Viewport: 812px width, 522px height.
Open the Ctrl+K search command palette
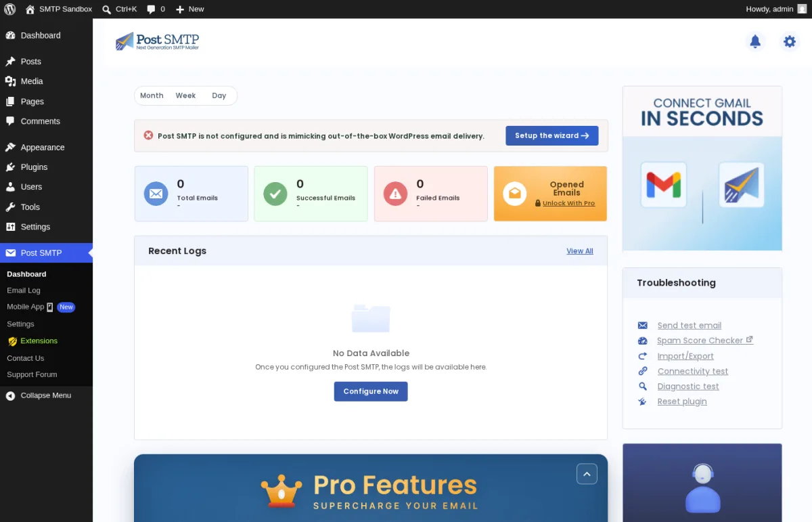coord(119,9)
